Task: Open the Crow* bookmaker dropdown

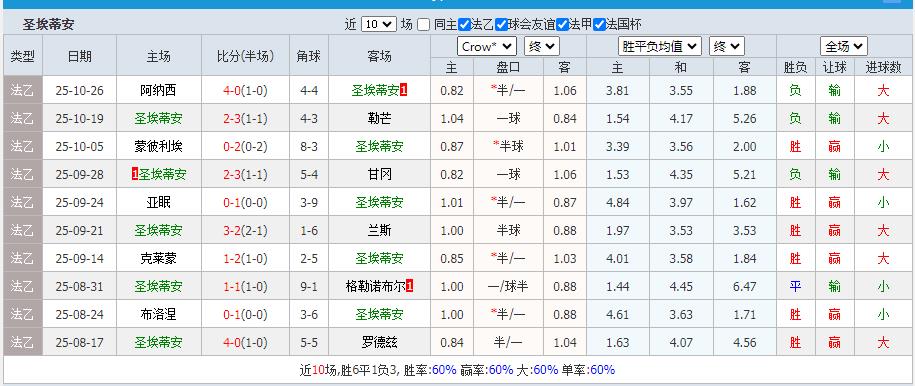Action: (487, 46)
